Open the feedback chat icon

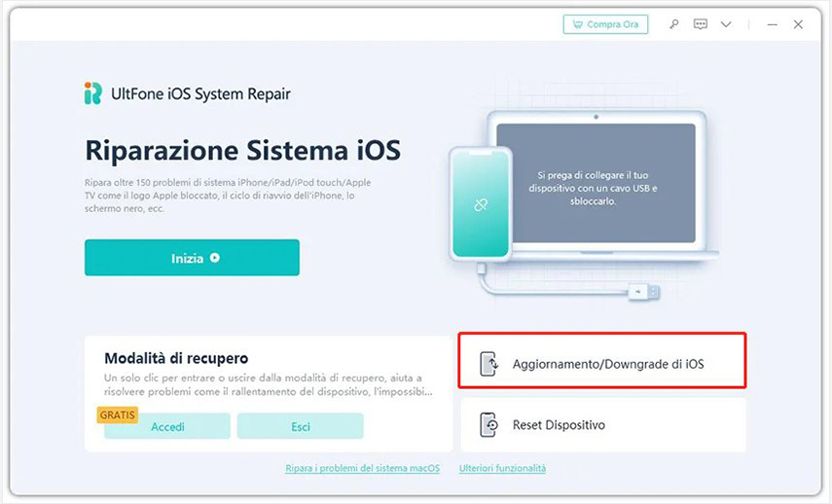click(701, 24)
